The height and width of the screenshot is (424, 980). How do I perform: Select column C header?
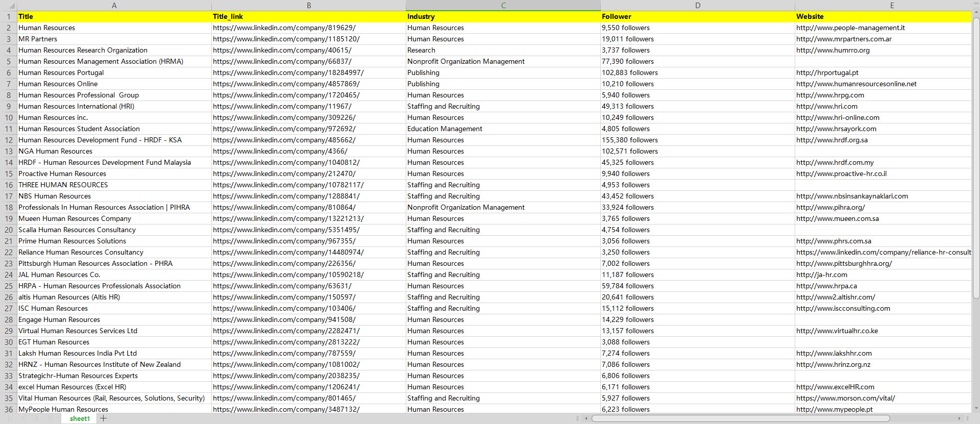(503, 5)
